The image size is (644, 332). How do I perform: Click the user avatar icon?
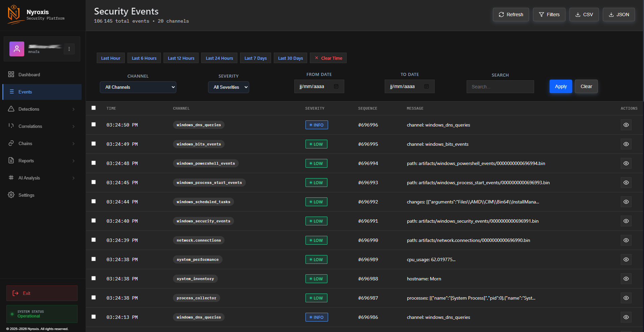coord(17,49)
